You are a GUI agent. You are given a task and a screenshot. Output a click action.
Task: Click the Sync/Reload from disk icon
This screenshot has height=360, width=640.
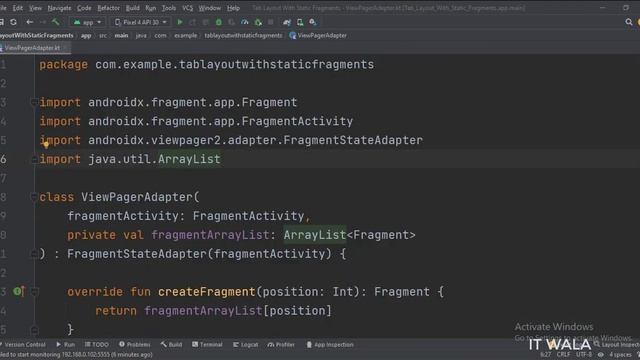(13, 22)
